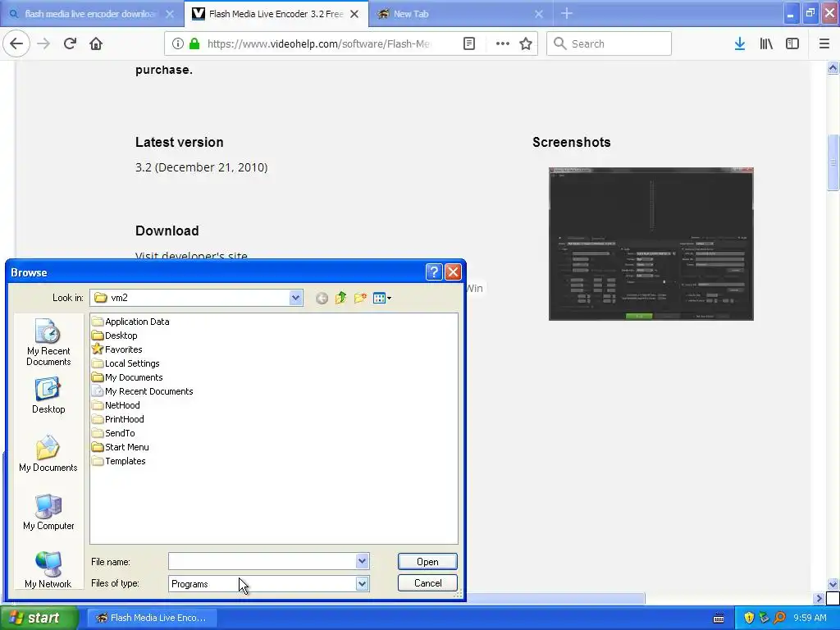
Task: Click the page scroll up arrow
Action: [833, 67]
